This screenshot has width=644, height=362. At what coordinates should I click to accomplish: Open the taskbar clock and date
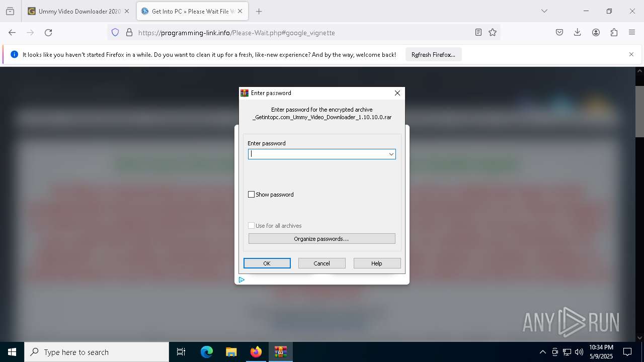pyautogui.click(x=601, y=352)
